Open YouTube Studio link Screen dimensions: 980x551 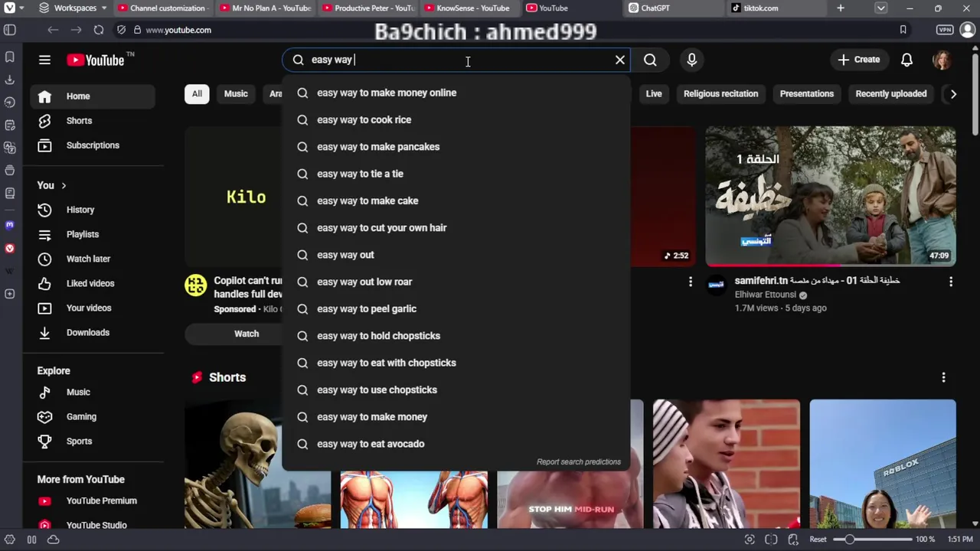93,524
